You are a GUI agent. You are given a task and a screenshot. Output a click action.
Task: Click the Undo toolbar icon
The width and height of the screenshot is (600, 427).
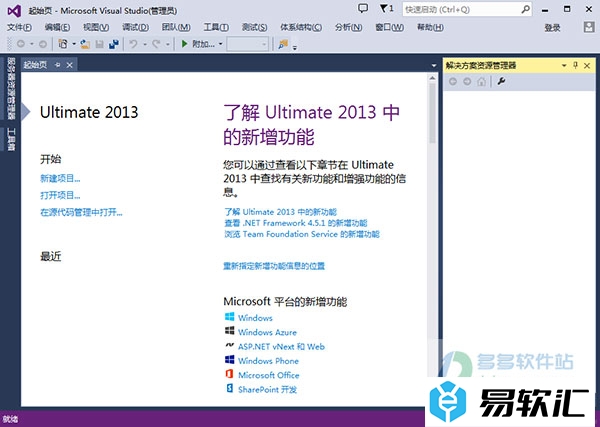[133, 44]
